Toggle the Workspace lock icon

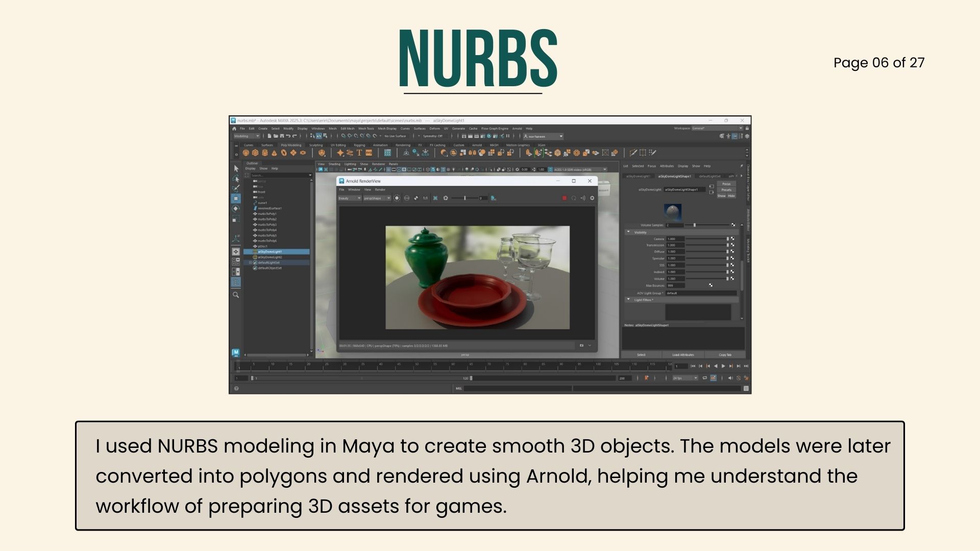747,129
